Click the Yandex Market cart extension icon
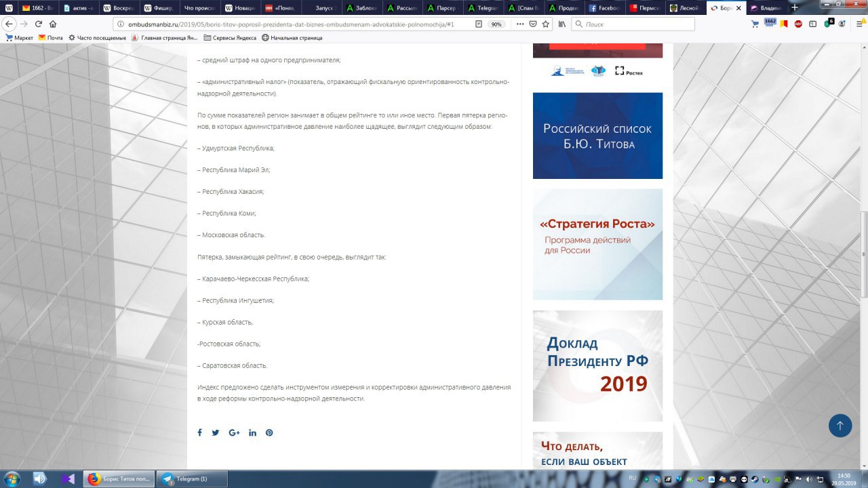 pyautogui.click(x=755, y=24)
